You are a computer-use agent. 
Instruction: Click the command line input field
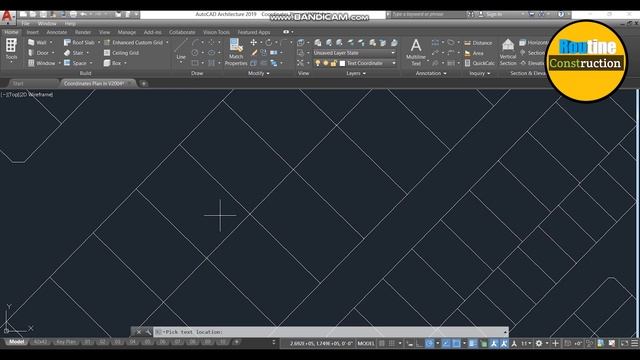click(x=331, y=332)
